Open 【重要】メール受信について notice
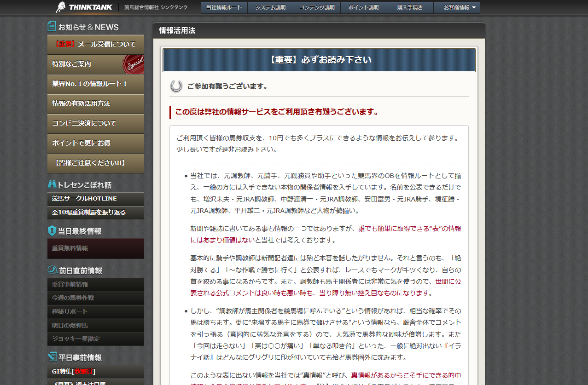588x385 pixels. coord(96,45)
